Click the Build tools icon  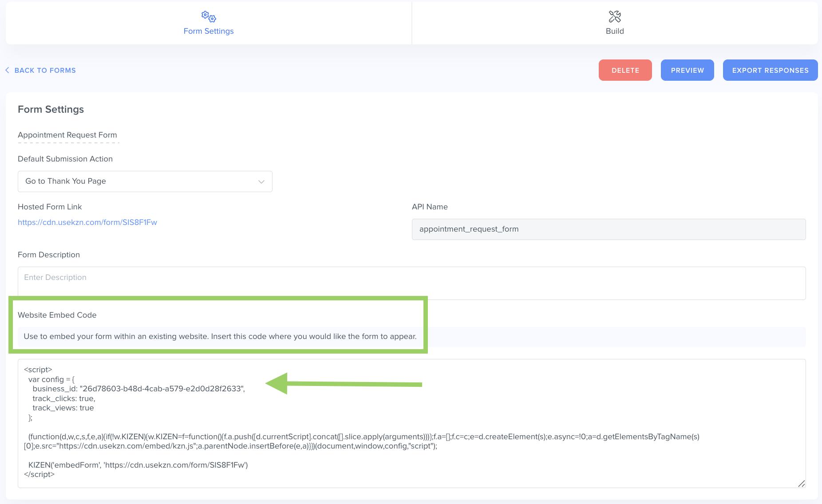(x=615, y=17)
